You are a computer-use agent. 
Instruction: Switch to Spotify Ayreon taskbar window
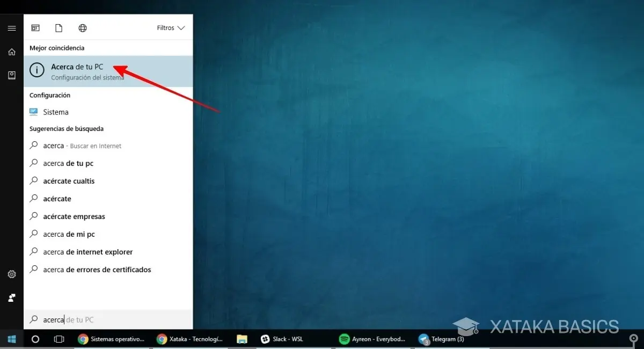click(372, 339)
